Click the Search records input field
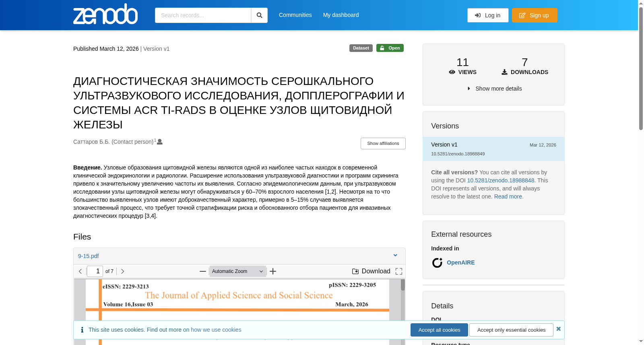 click(203, 15)
